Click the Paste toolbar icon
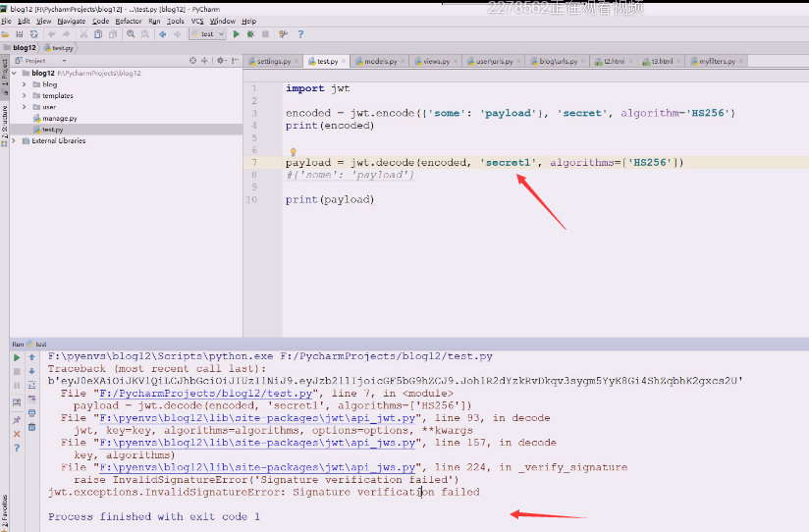This screenshot has width=809, height=532. [x=113, y=34]
